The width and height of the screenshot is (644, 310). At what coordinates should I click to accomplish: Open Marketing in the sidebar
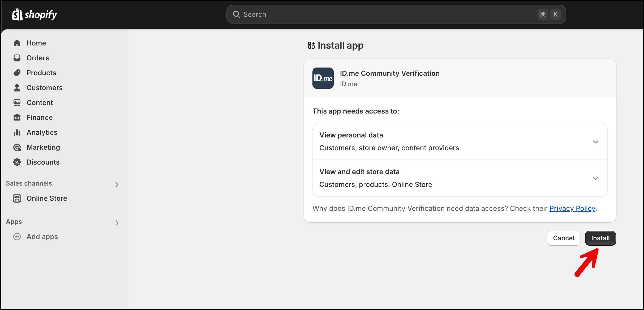tap(43, 147)
